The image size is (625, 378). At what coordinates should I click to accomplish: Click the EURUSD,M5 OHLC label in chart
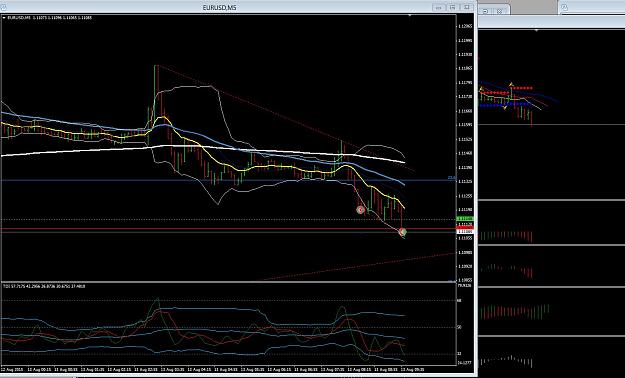click(49, 18)
